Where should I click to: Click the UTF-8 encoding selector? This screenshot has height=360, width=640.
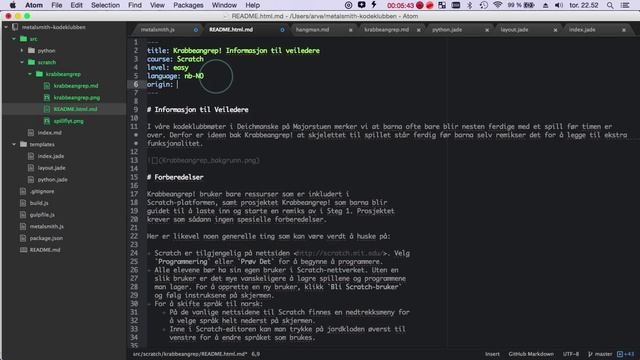tap(571, 354)
